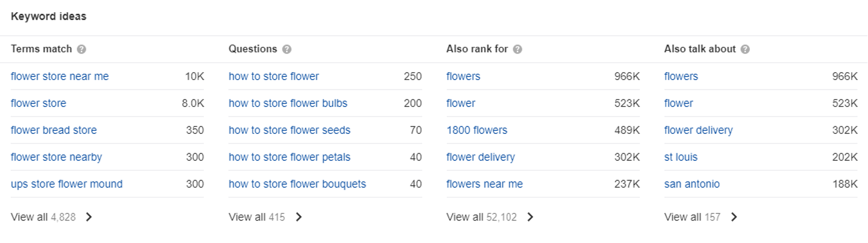The height and width of the screenshot is (243, 868).
Task: Expand View all 4,828 terms match
Action: click(x=52, y=217)
